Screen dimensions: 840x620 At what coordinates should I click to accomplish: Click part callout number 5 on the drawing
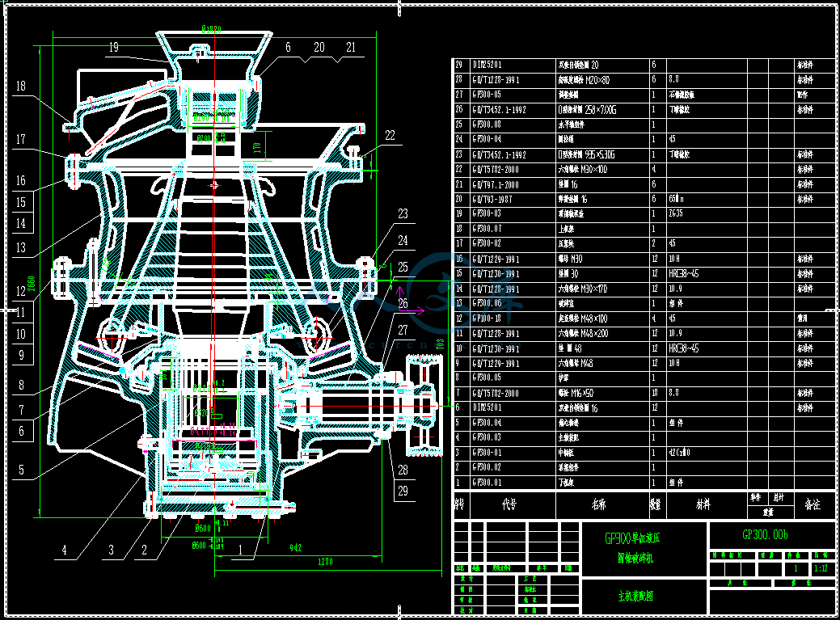tap(22, 470)
